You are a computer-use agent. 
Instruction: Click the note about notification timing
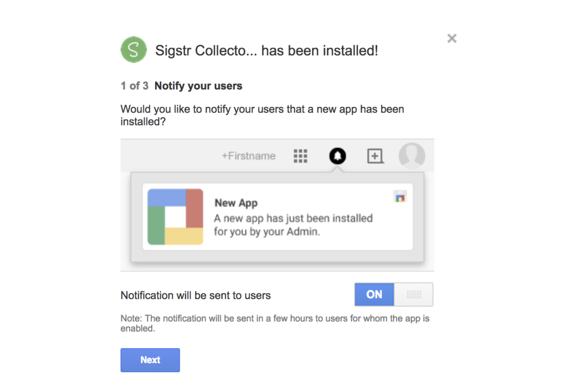(x=275, y=323)
